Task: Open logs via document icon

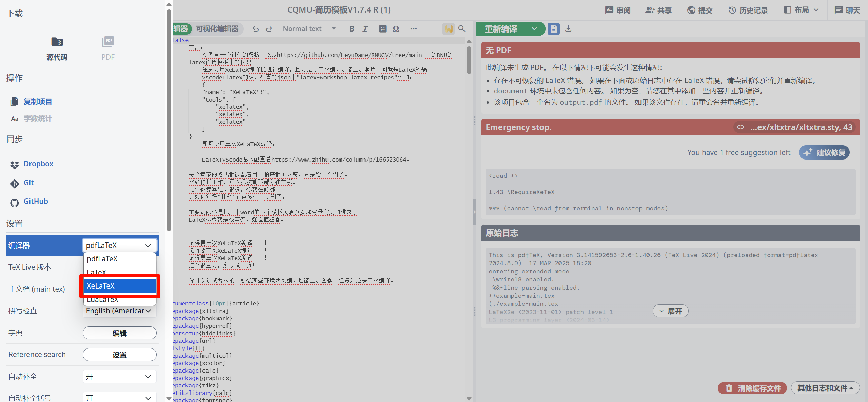Action: point(553,29)
